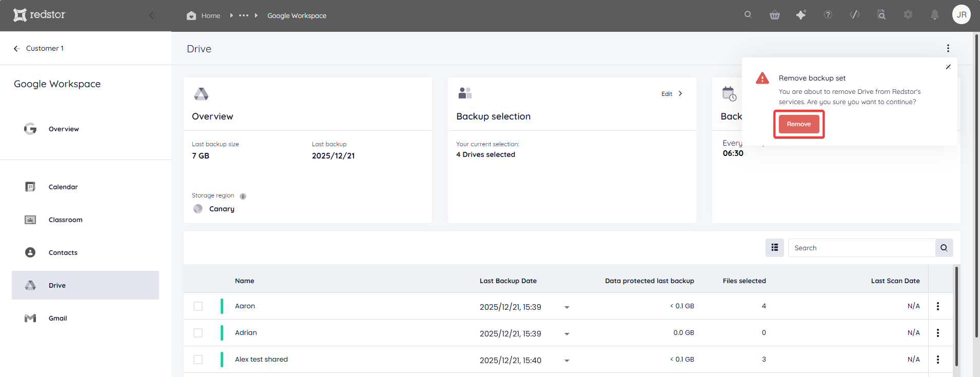Tick the Alex test shared checkbox
980x377 pixels.
(x=198, y=360)
